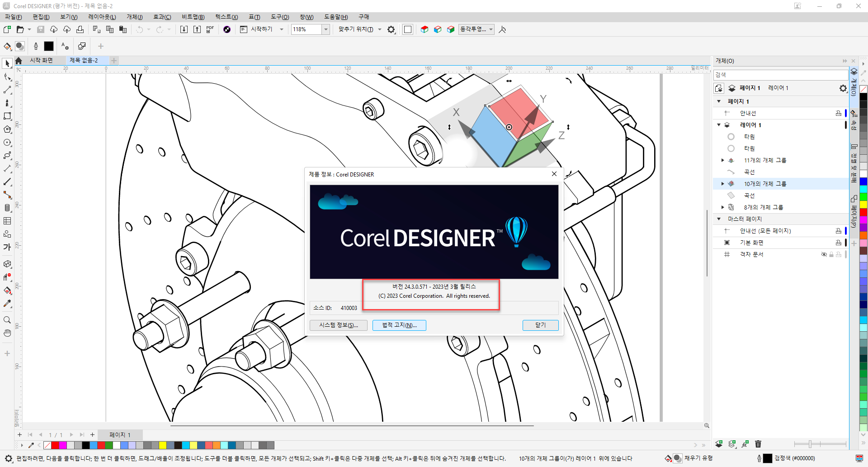The height and width of the screenshot is (467, 868).
Task: Toggle layer view button left of 페이지 1
Action: pos(719,88)
